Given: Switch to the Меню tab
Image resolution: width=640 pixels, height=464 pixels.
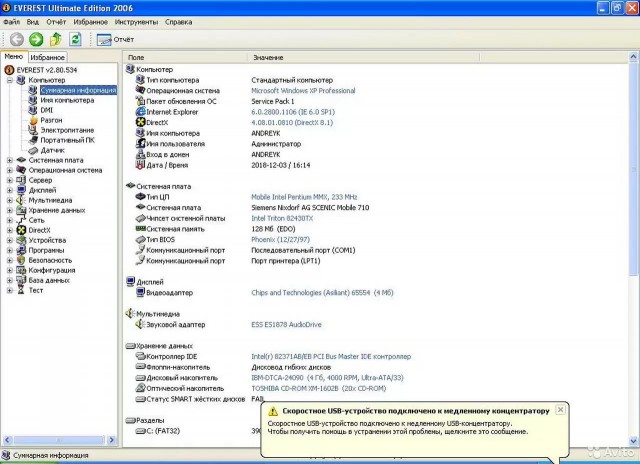Looking at the screenshot, I should pos(13,56).
